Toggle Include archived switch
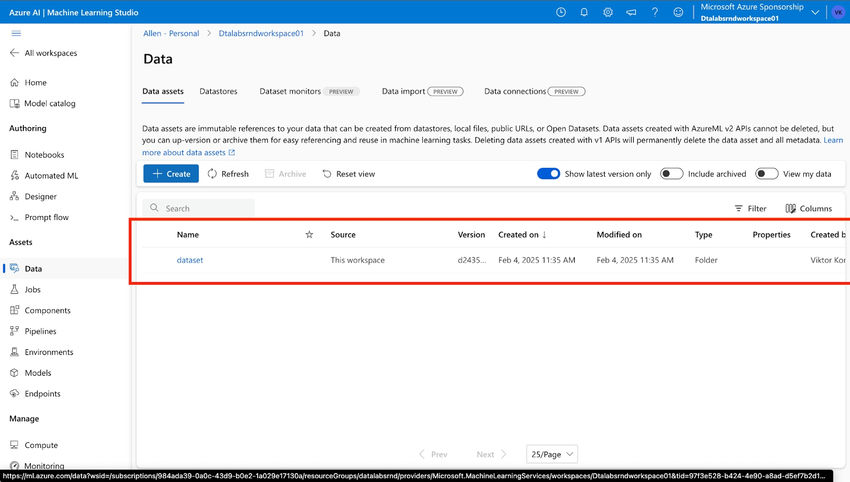 [671, 173]
